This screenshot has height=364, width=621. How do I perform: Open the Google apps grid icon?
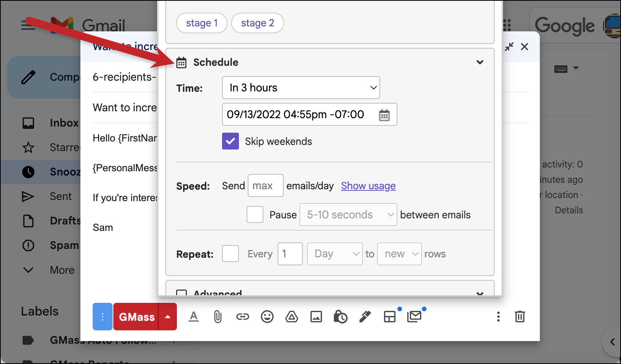[507, 25]
